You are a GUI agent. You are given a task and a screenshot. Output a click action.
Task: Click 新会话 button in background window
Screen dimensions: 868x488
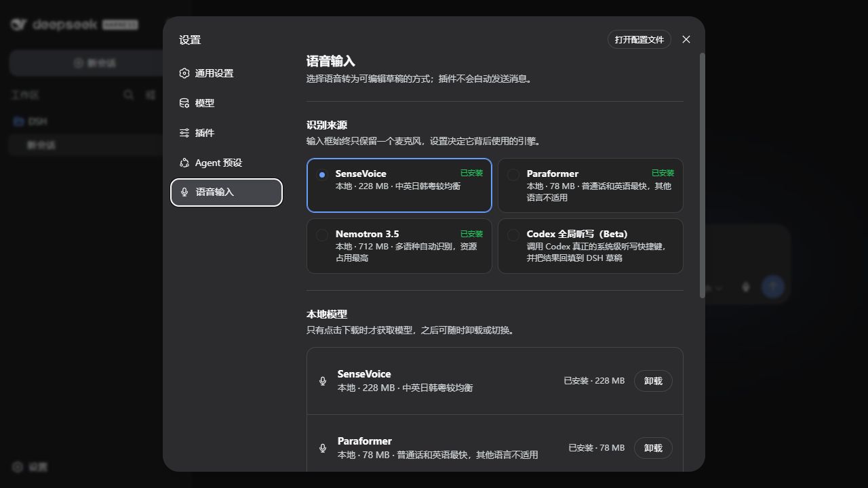pyautogui.click(x=95, y=63)
